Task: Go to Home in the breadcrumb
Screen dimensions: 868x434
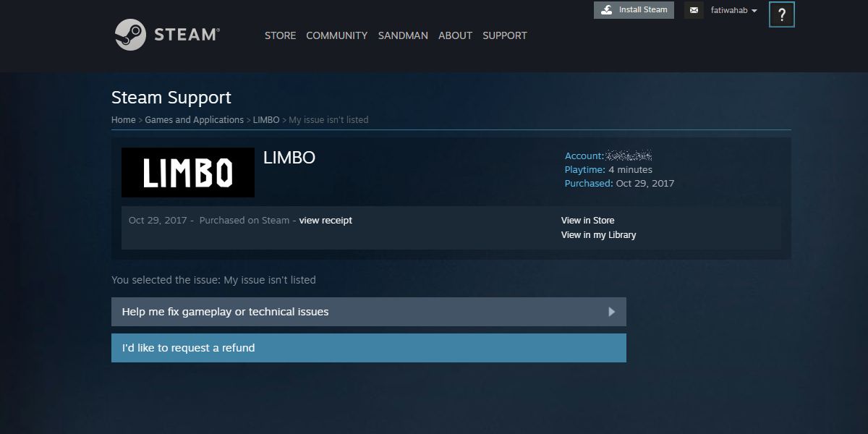Action: coord(123,120)
